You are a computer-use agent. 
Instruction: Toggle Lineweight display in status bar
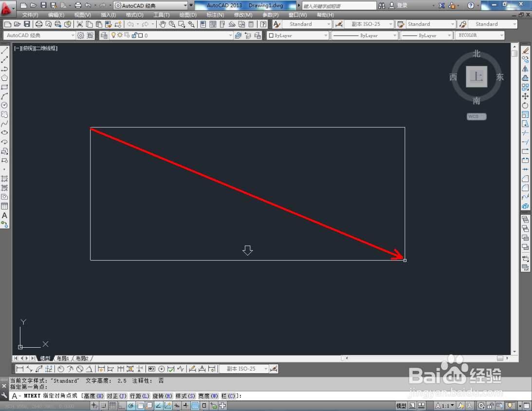(x=186, y=406)
